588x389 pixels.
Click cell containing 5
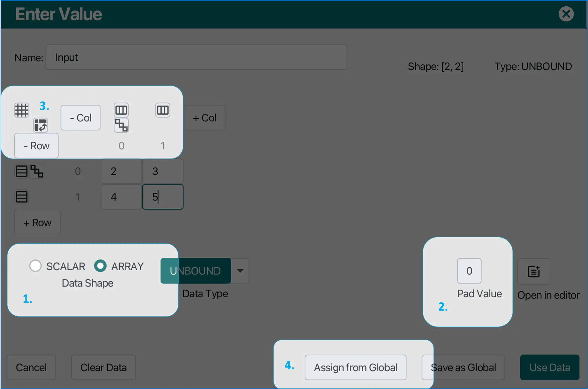click(163, 197)
